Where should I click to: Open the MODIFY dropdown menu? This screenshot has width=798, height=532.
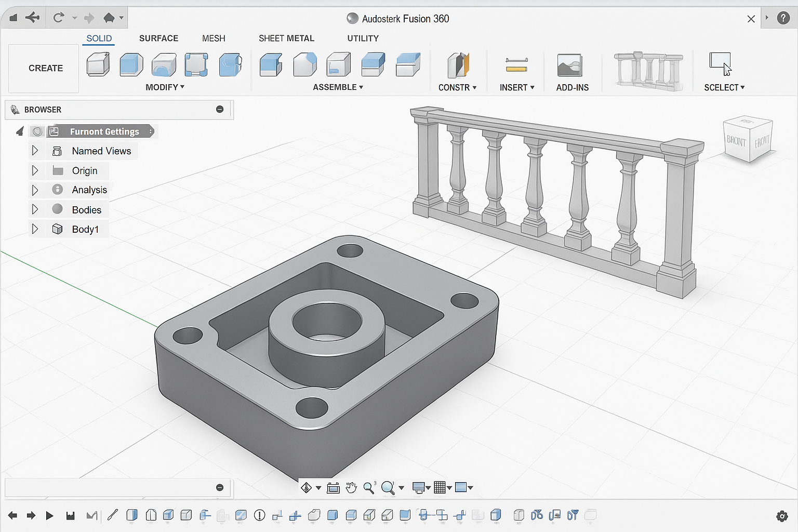point(165,87)
